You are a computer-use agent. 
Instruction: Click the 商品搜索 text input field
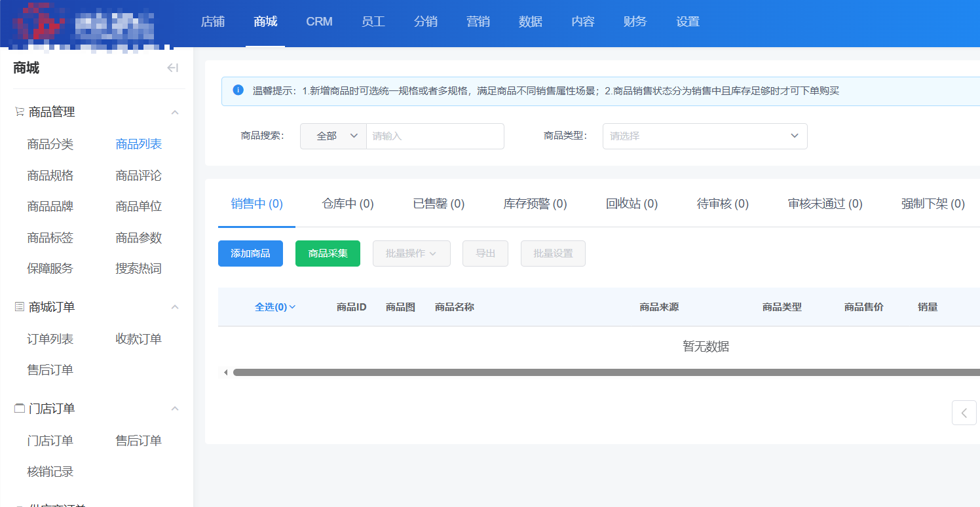pos(435,136)
